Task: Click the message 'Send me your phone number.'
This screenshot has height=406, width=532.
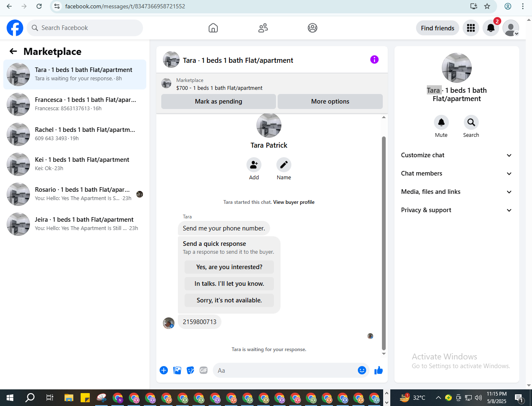Action: [x=224, y=228]
